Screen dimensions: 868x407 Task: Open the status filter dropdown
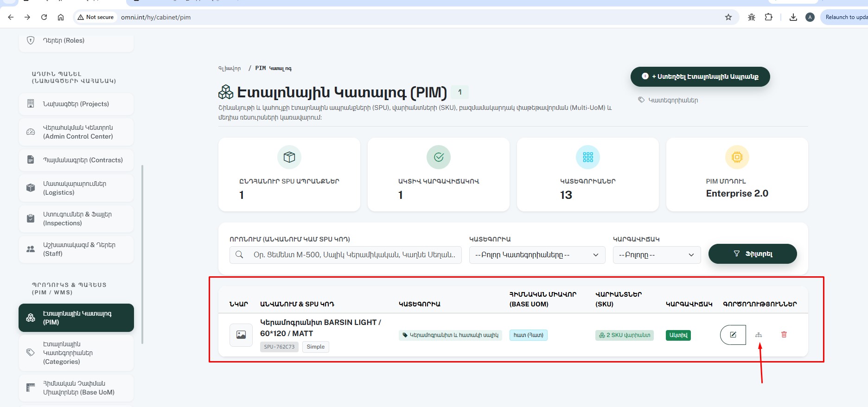[657, 255]
